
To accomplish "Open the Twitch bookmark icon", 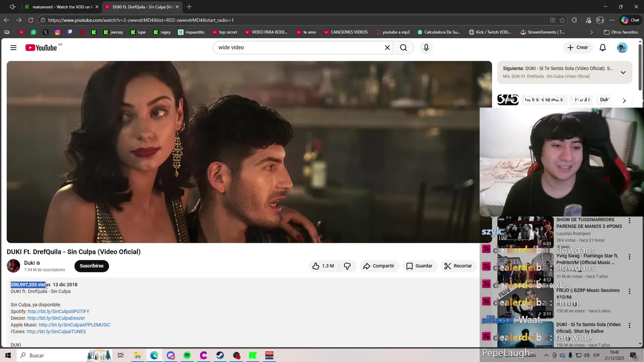I will click(x=70, y=32).
